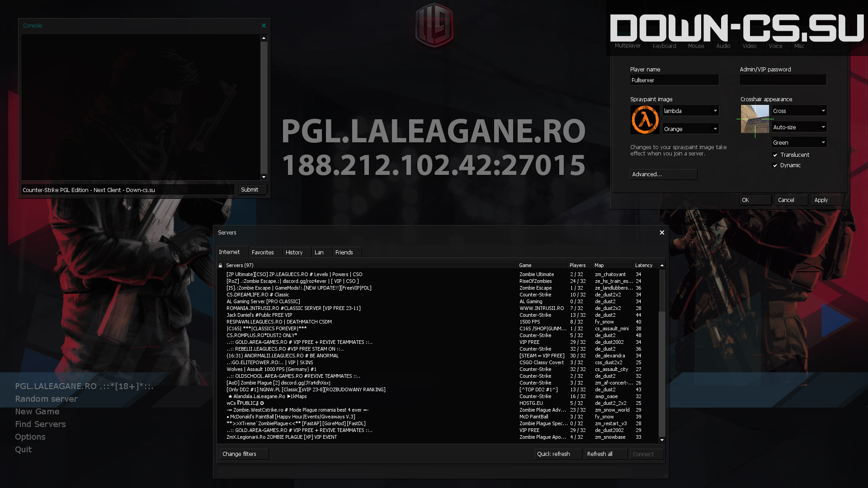Viewport: 868px width, 488px height.
Task: Click the crosshair preview thumbnail
Action: click(x=755, y=119)
